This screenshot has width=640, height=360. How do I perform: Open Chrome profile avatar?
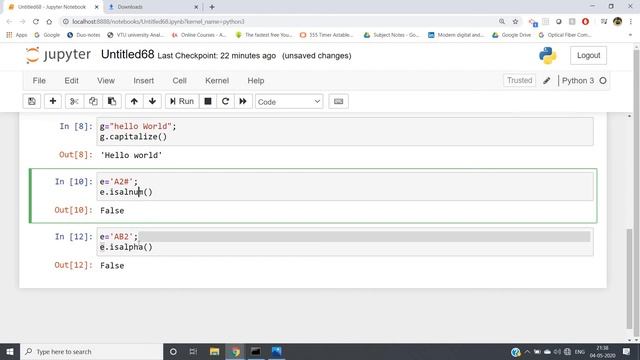tap(618, 22)
